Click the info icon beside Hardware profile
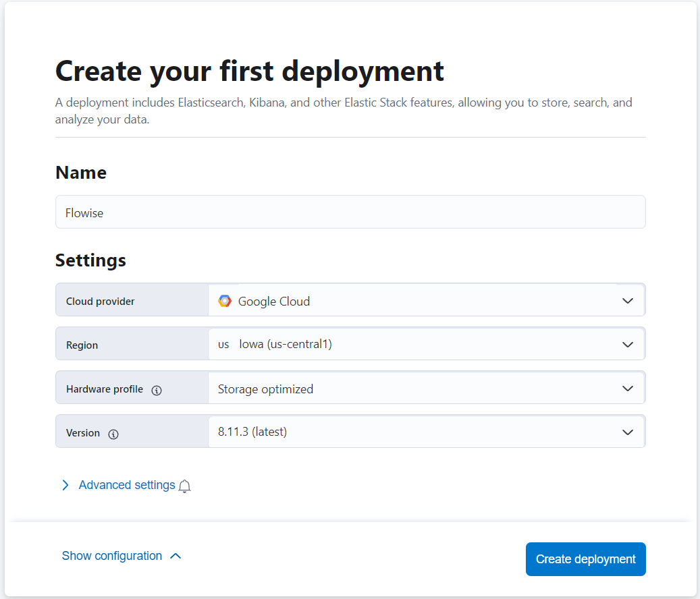This screenshot has height=599, width=700. [157, 390]
